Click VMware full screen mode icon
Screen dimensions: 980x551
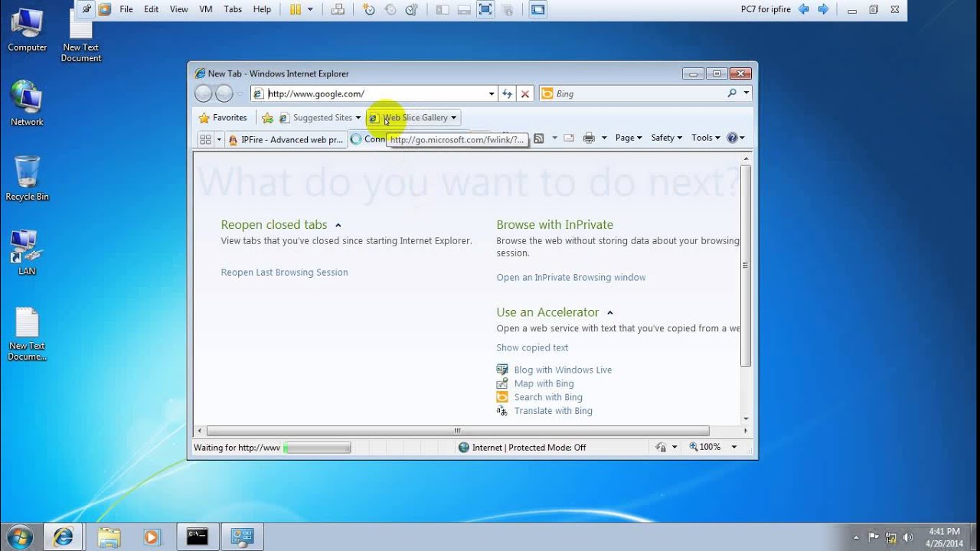485,9
